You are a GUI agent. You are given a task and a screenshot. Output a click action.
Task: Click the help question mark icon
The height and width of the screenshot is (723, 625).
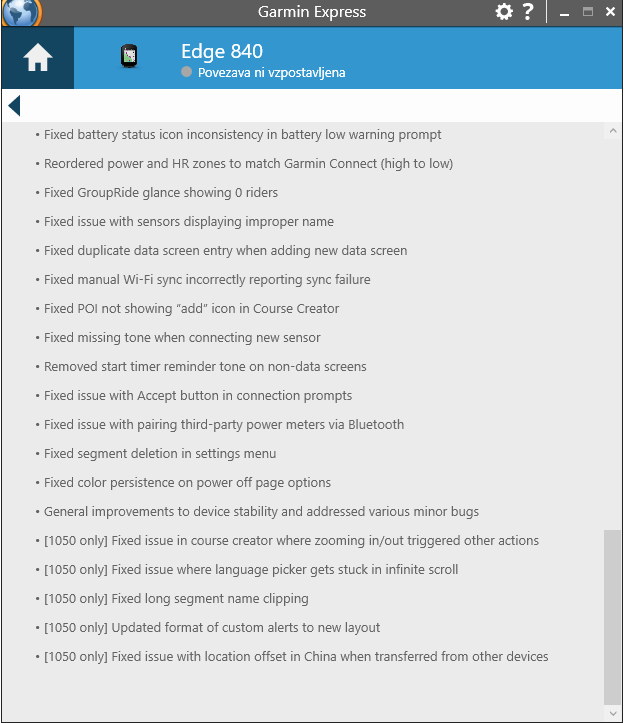(x=528, y=12)
